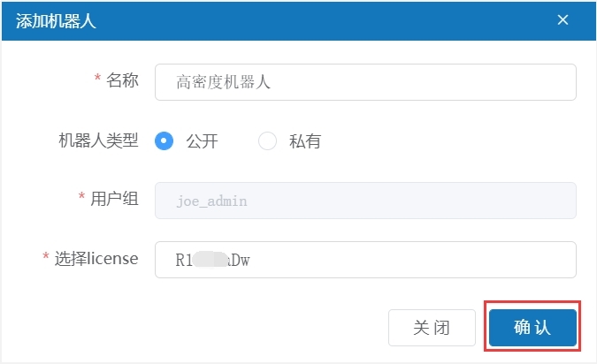Click the 选择license label text
The image size is (597, 364).
[x=96, y=259]
